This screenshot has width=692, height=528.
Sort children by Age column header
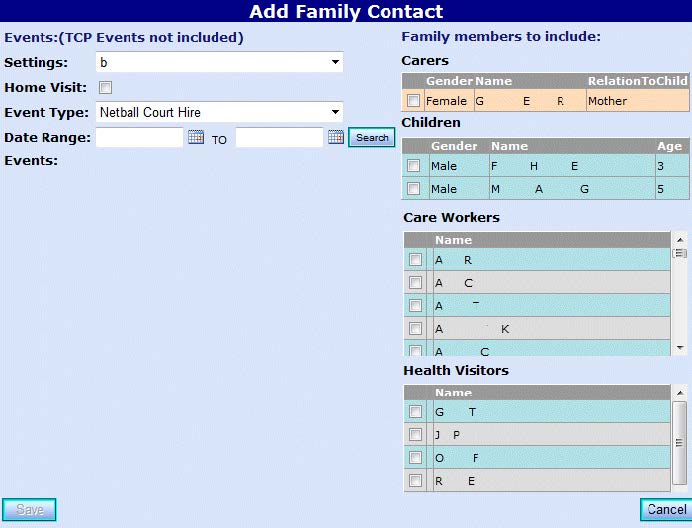(669, 146)
